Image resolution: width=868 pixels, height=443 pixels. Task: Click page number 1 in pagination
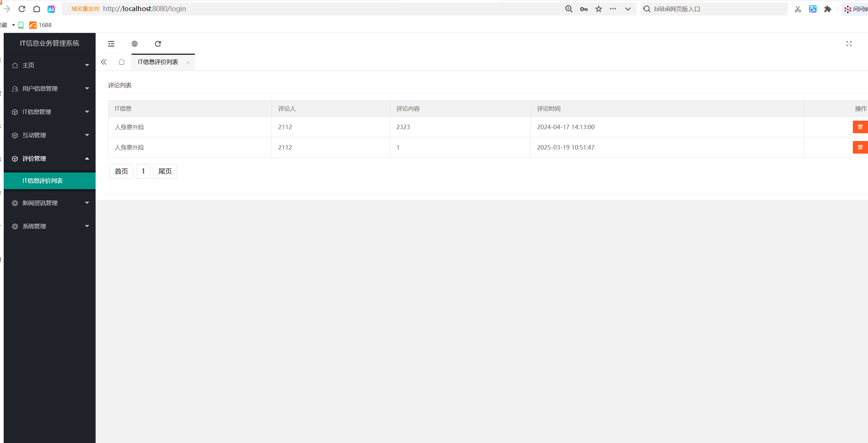tap(143, 171)
